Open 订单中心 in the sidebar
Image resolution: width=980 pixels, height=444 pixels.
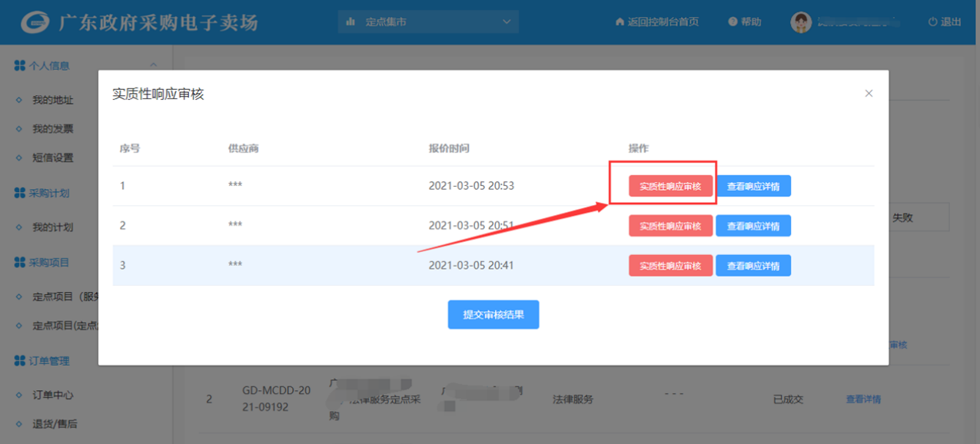[52, 395]
